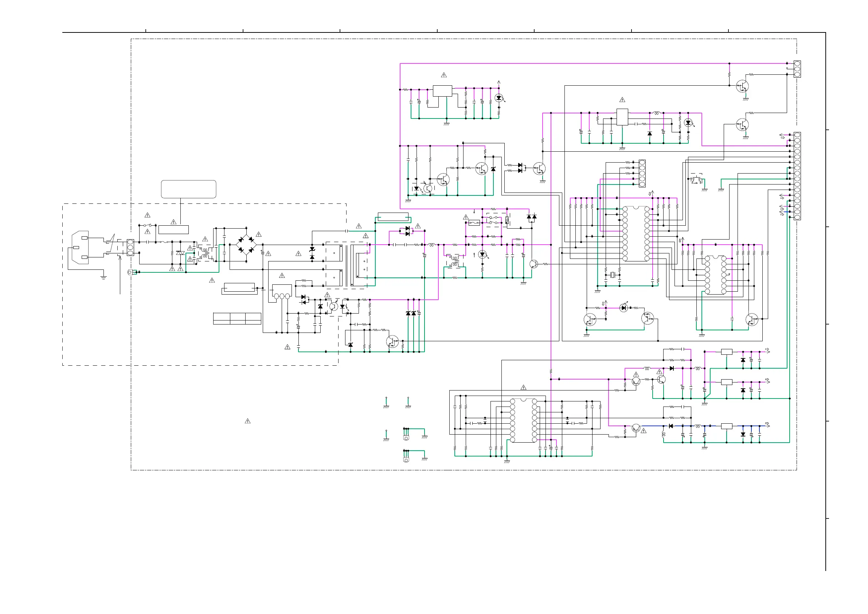
Task: Click the bidirectional varistor symbol across the mains
Action: click(180, 253)
